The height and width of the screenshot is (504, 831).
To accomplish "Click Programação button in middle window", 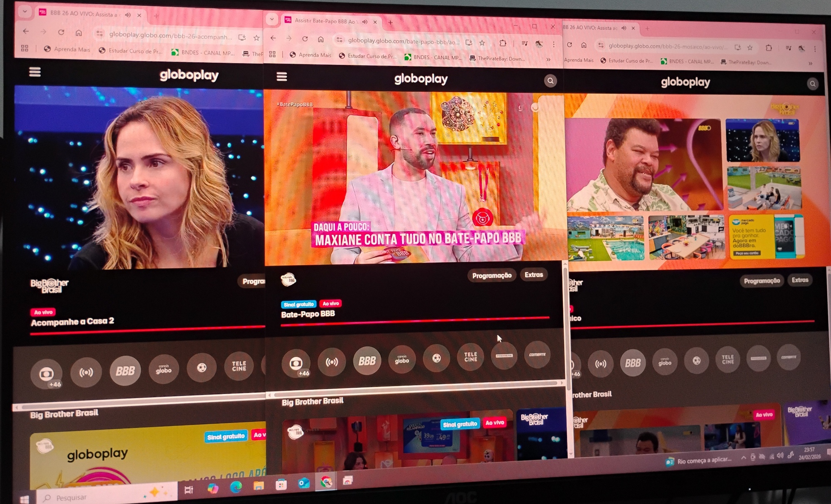I will click(x=492, y=275).
